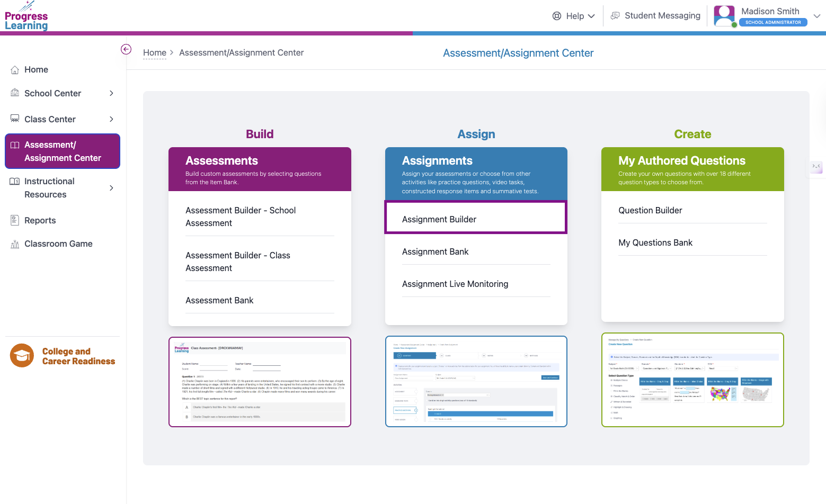826x504 pixels.
Task: Click the Class Center icon
Action: 15,119
